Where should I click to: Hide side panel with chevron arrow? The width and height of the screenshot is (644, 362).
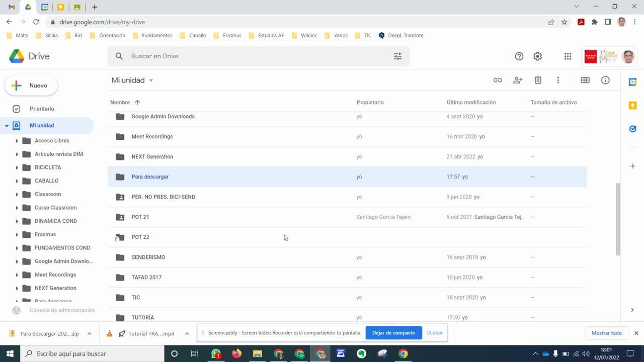(632, 310)
